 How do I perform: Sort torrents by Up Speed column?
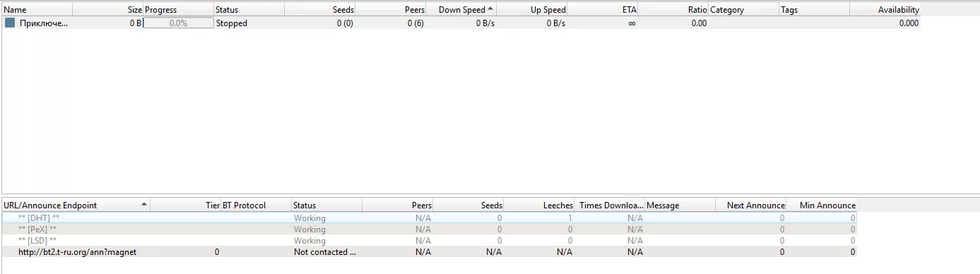point(531,10)
